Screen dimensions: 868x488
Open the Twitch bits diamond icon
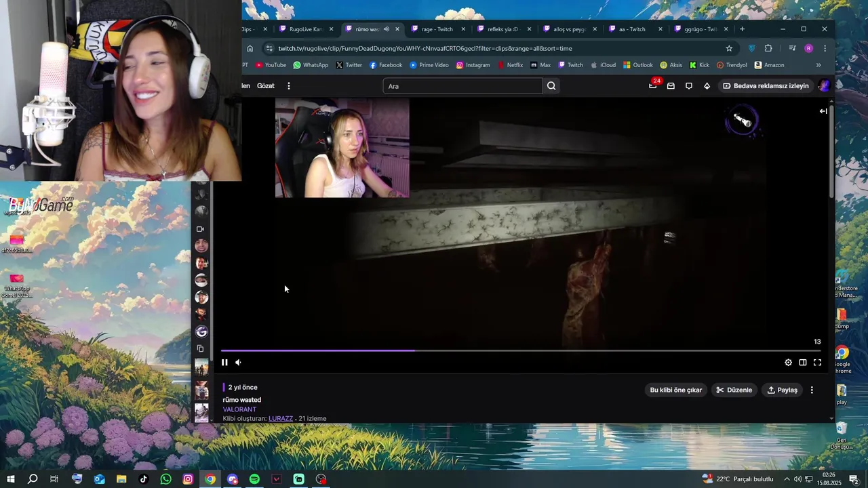[707, 86]
